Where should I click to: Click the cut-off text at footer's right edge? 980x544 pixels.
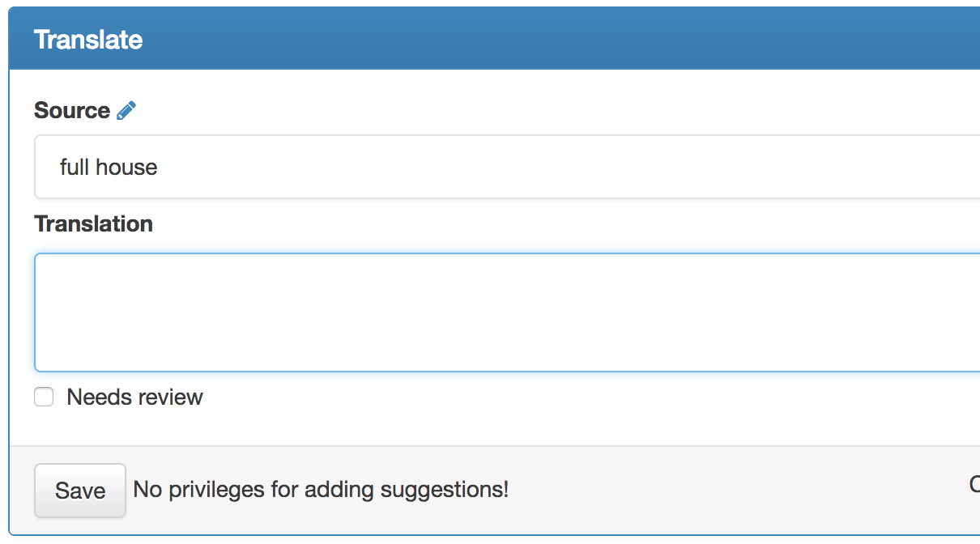click(974, 485)
